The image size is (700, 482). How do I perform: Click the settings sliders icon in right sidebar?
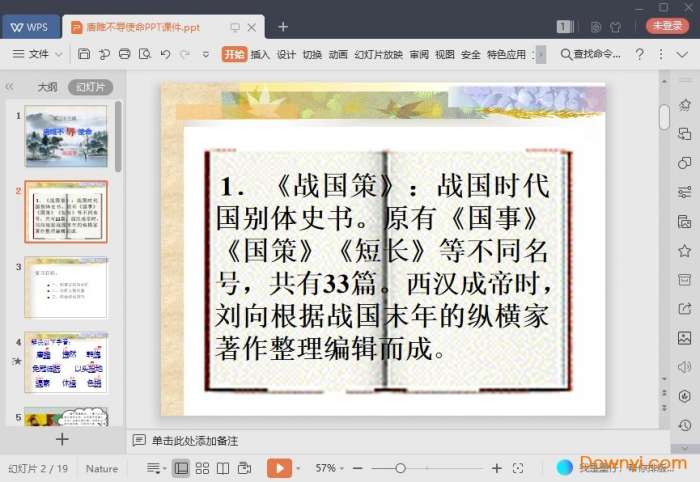click(x=684, y=192)
